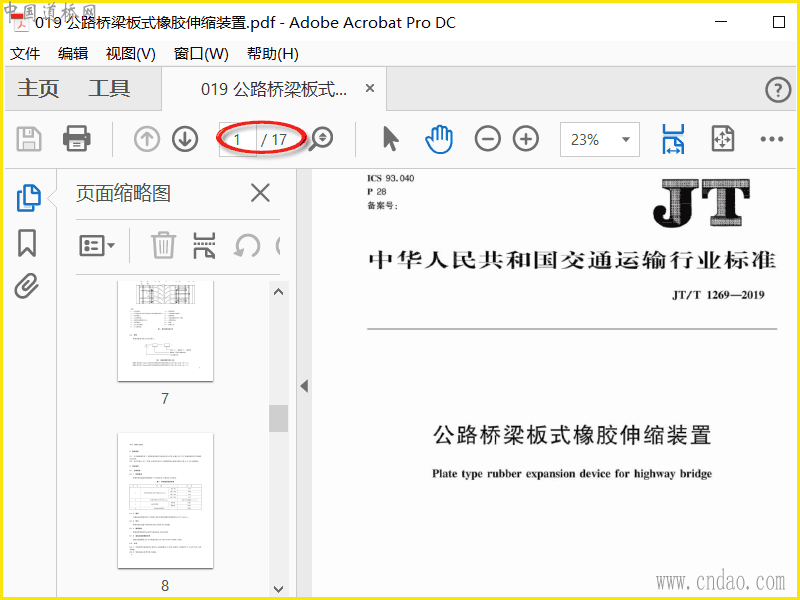Maximize the Acrobat window
Image resolution: width=800 pixels, height=600 pixels.
pos(779,22)
